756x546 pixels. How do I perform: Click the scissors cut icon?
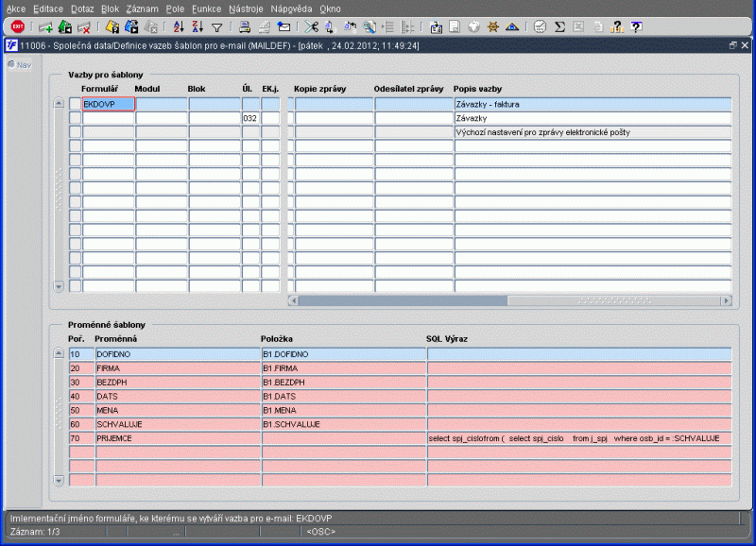[x=312, y=27]
